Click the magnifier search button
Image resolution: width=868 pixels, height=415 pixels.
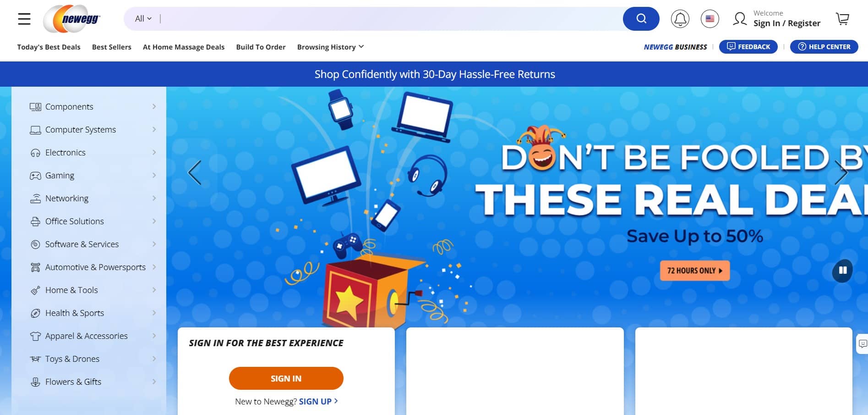[x=641, y=19]
